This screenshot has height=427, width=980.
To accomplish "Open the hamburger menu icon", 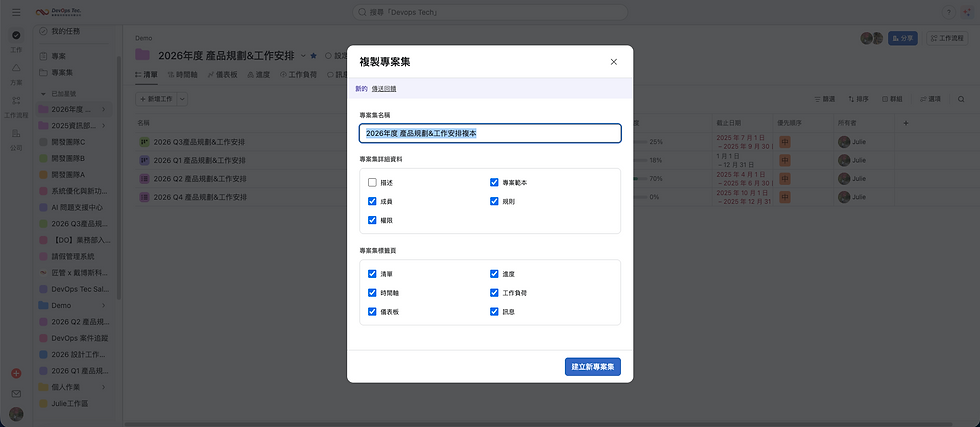I will coord(16,12).
